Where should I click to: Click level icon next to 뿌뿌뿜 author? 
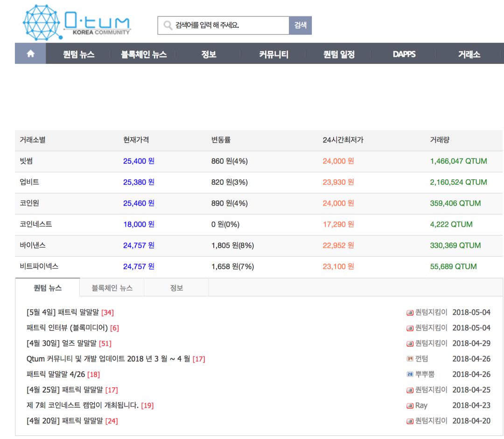(410, 374)
